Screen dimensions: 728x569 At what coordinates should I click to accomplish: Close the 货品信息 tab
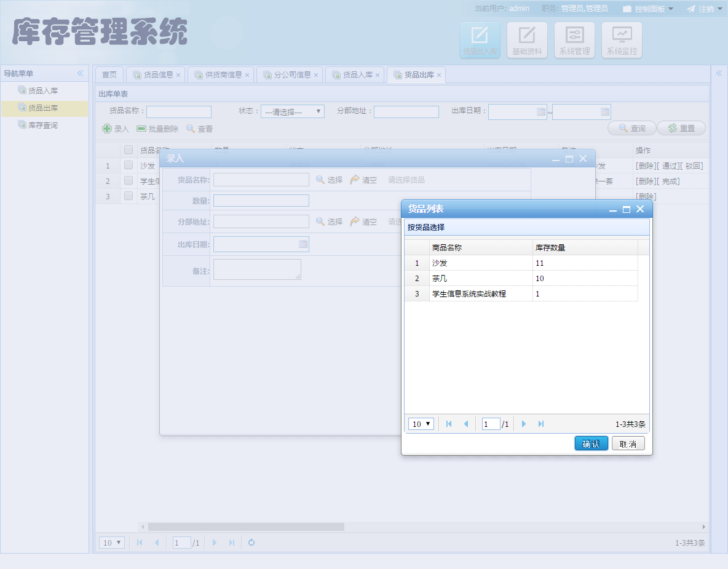coord(178,75)
